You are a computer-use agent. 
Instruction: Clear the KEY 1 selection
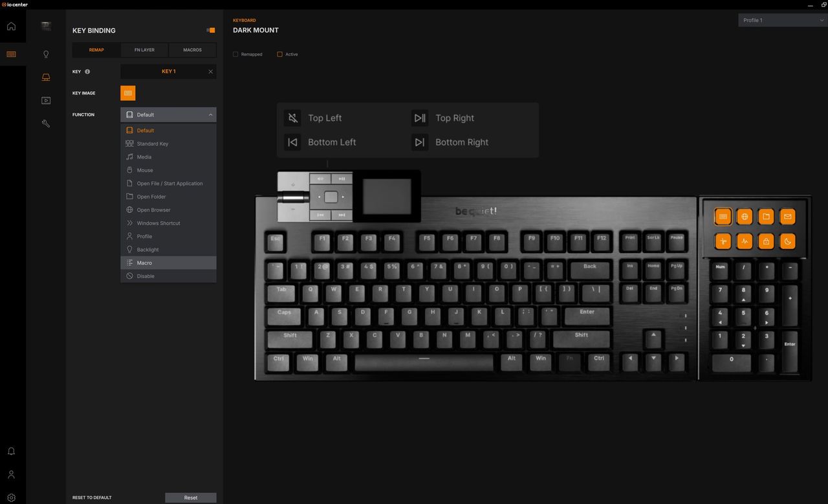coord(210,72)
